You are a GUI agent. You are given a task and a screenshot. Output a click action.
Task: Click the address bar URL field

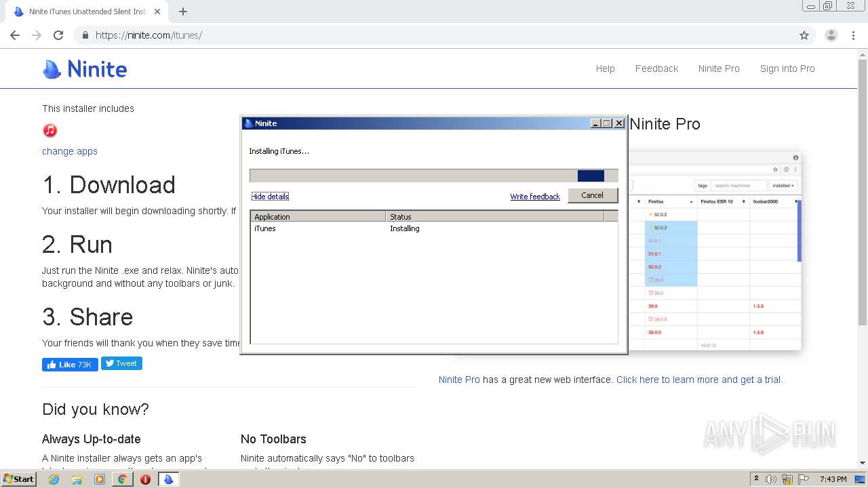pos(434,35)
